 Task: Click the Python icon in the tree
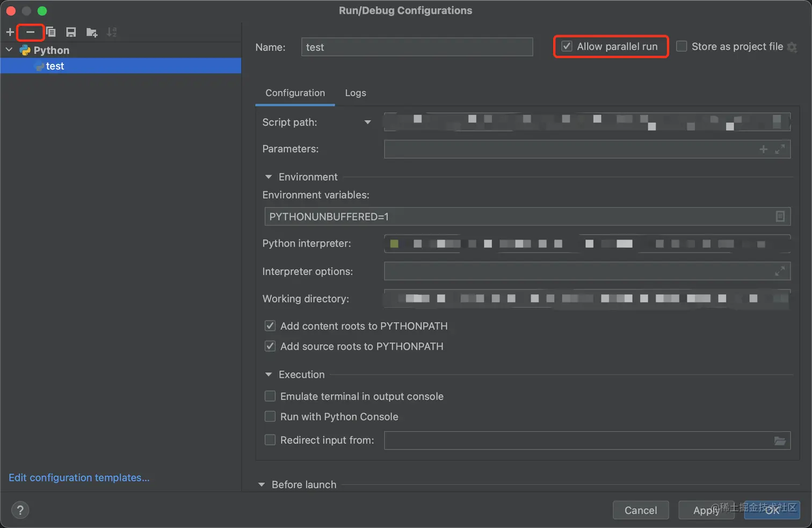tap(25, 50)
